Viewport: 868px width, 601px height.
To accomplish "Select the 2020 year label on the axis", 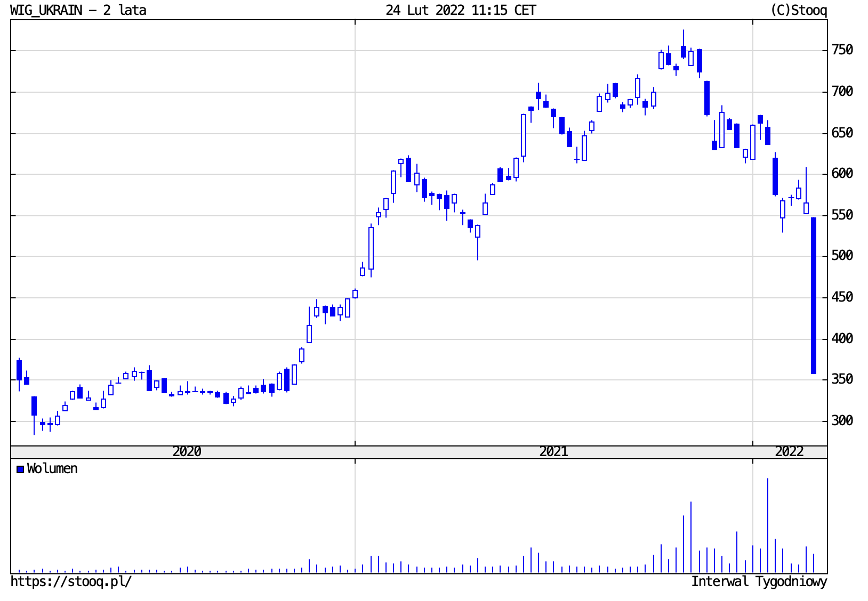I will pos(187,452).
